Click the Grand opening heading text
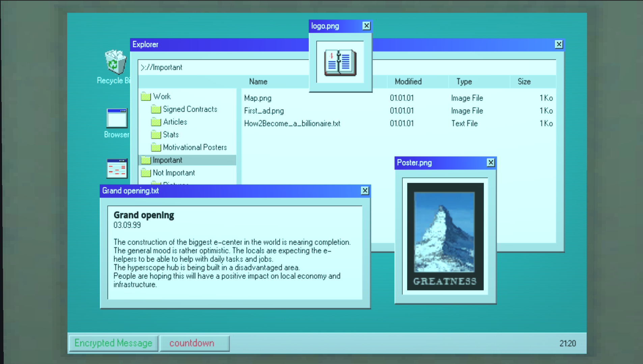The image size is (643, 364). [x=144, y=215]
